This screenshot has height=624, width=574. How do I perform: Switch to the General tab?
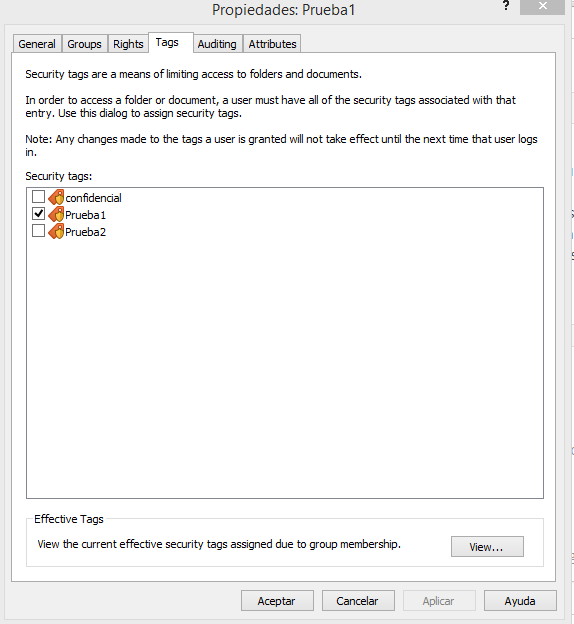[37, 44]
